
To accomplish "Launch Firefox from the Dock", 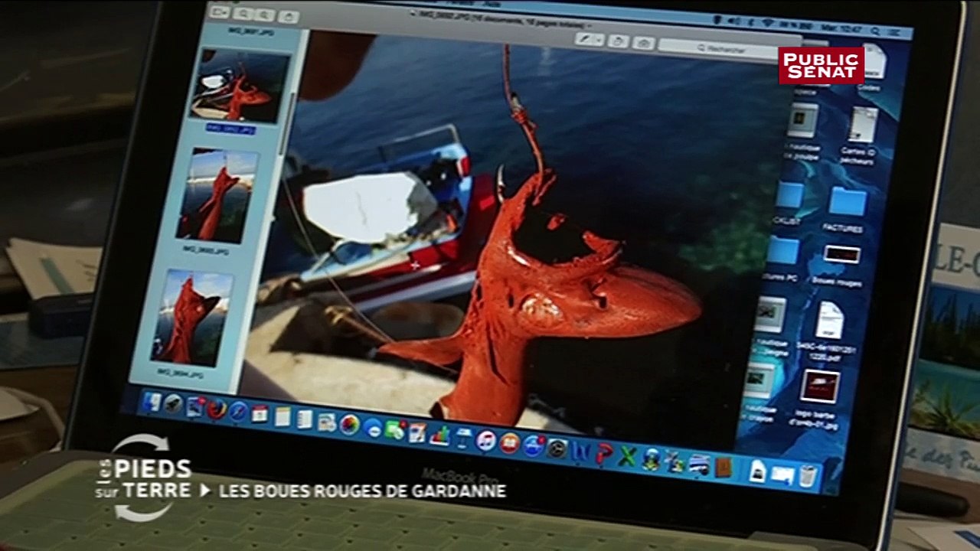I will pyautogui.click(x=216, y=409).
